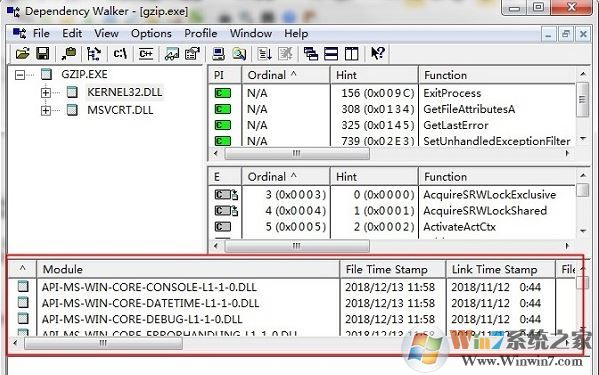Screen dimensions: 599x375
Task: Open the Help menu
Action: [296, 34]
